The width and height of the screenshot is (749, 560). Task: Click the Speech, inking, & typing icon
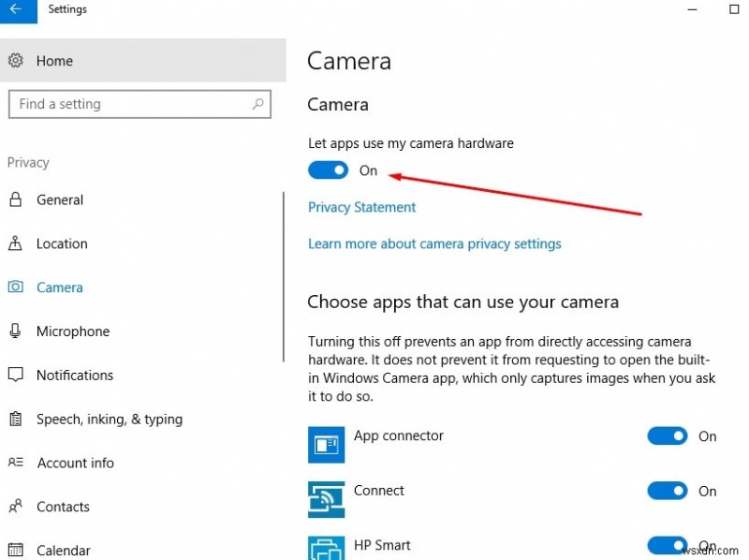[15, 419]
